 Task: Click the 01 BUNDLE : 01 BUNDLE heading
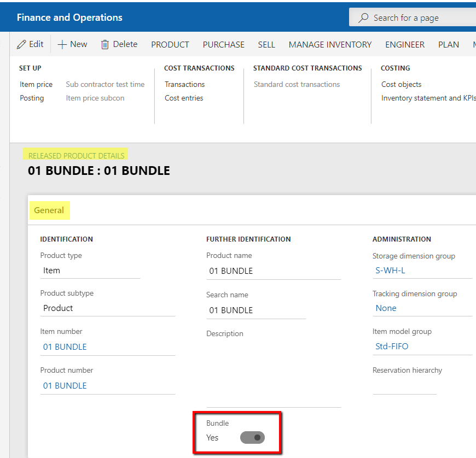point(99,171)
